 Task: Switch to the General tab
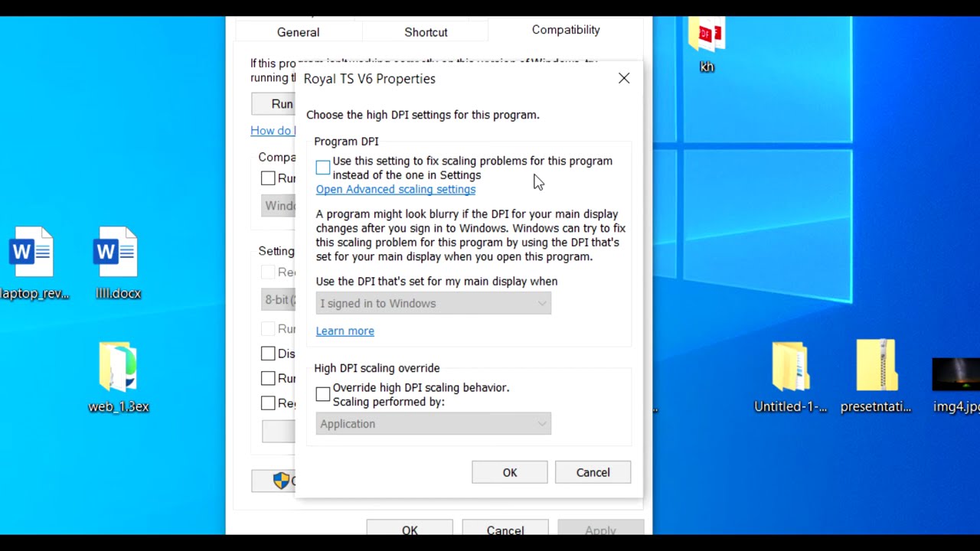click(299, 32)
